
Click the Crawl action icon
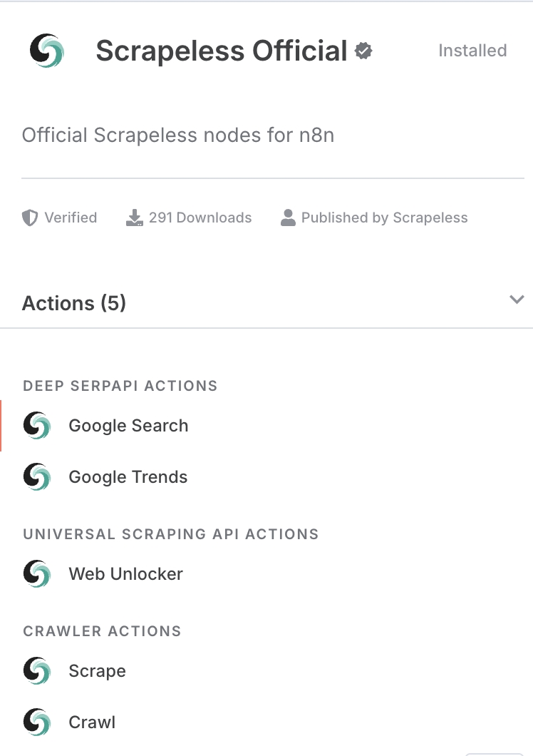[x=36, y=722]
